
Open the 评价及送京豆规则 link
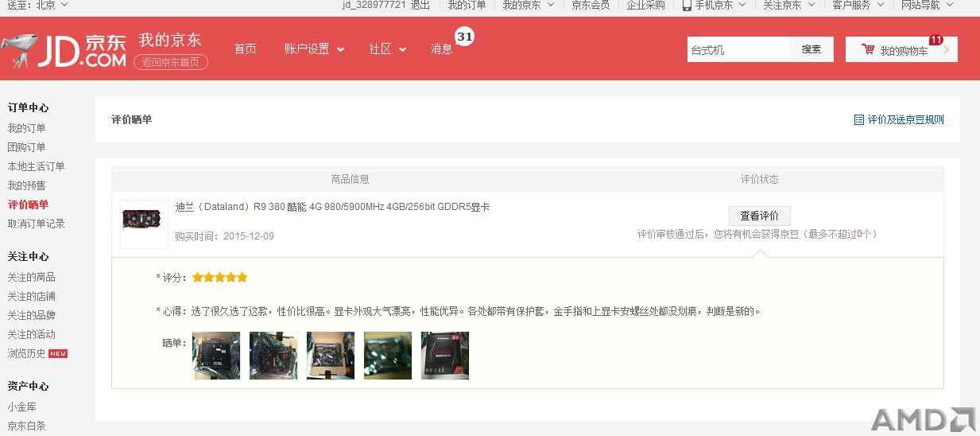pyautogui.click(x=905, y=120)
